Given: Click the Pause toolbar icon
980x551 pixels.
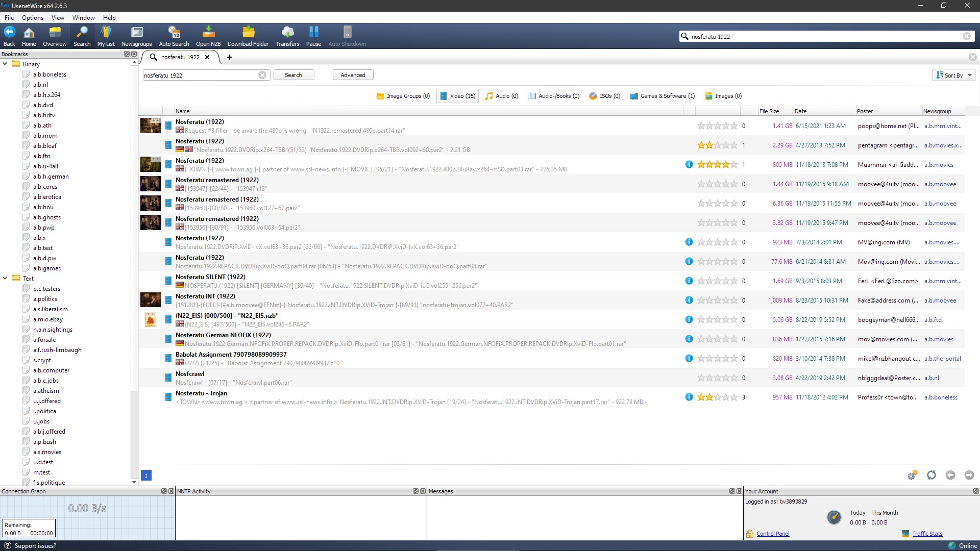Looking at the screenshot, I should [313, 36].
